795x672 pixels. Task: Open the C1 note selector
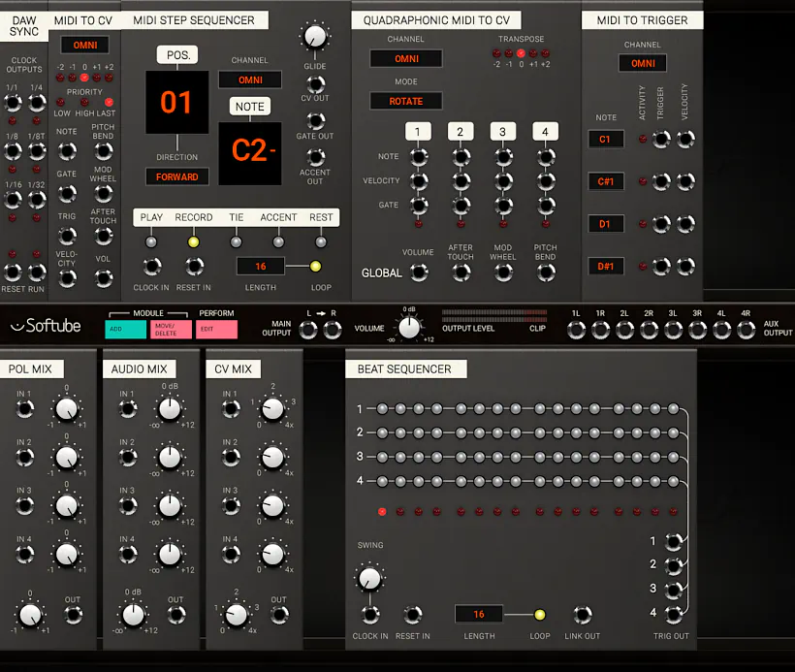point(606,139)
